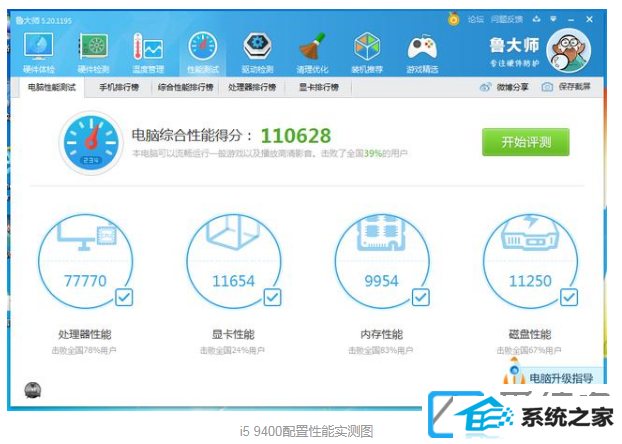The width and height of the screenshot is (622, 444).
Task: Open the 温度管理 temperature management module
Action: (x=148, y=53)
